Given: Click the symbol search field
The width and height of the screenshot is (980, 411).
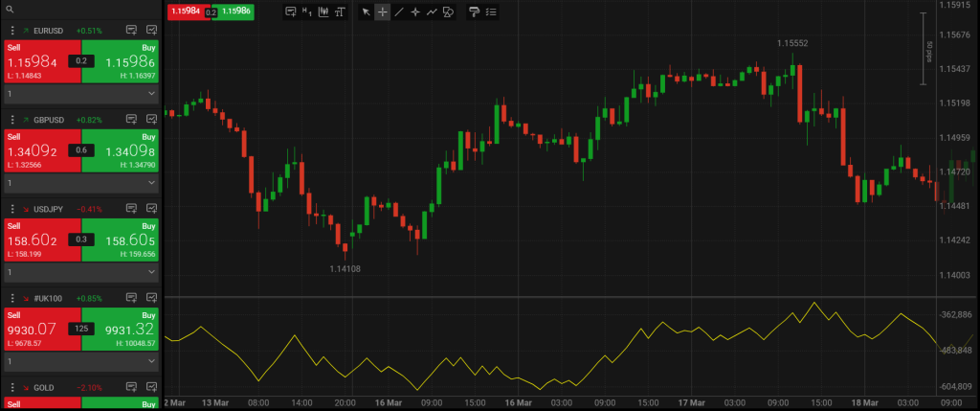Looking at the screenshot, I should (x=81, y=9).
